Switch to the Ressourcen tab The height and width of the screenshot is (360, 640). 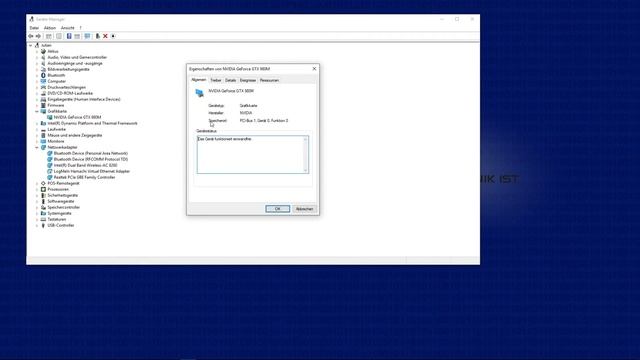(269, 80)
